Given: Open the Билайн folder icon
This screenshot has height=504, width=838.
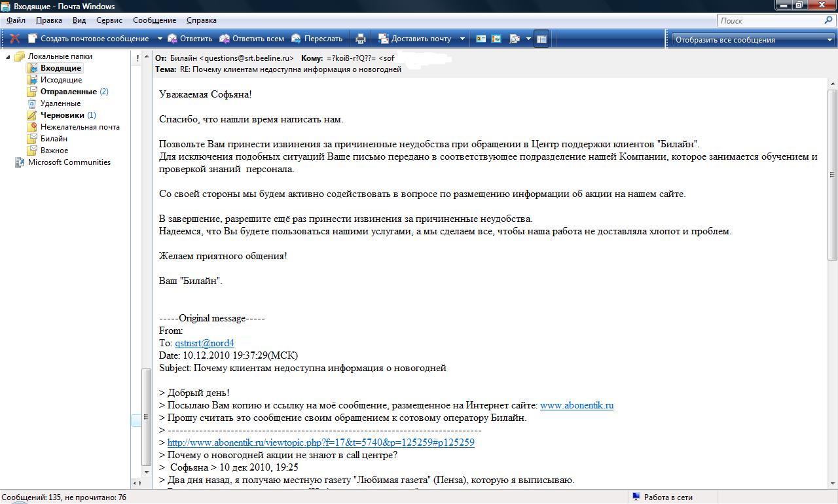Looking at the screenshot, I should [x=32, y=139].
